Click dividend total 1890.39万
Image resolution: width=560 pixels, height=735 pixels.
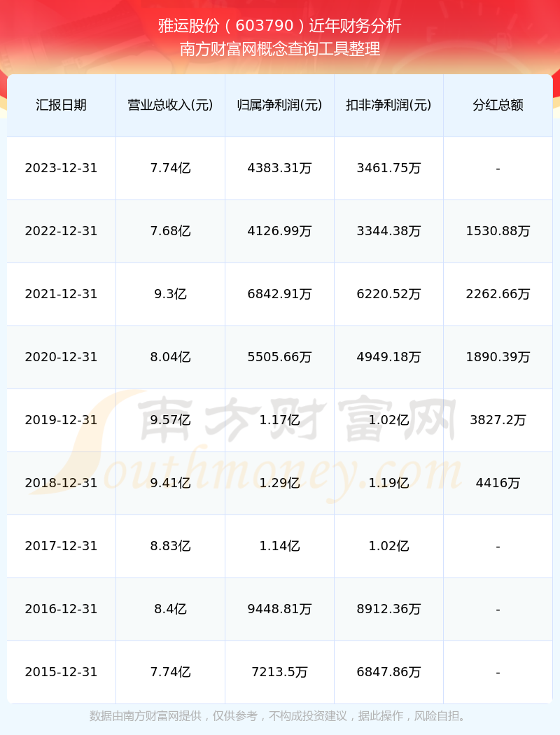click(x=498, y=357)
